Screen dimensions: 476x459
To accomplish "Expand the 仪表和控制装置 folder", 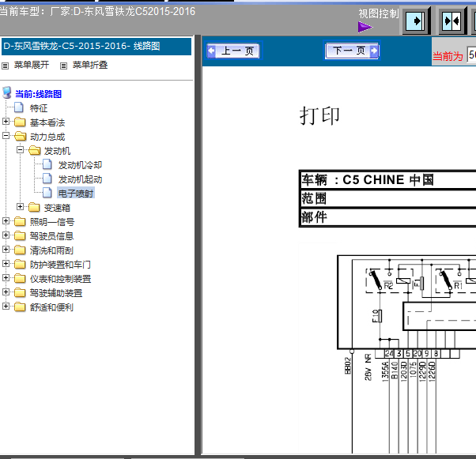I will pyautogui.click(x=6, y=278).
